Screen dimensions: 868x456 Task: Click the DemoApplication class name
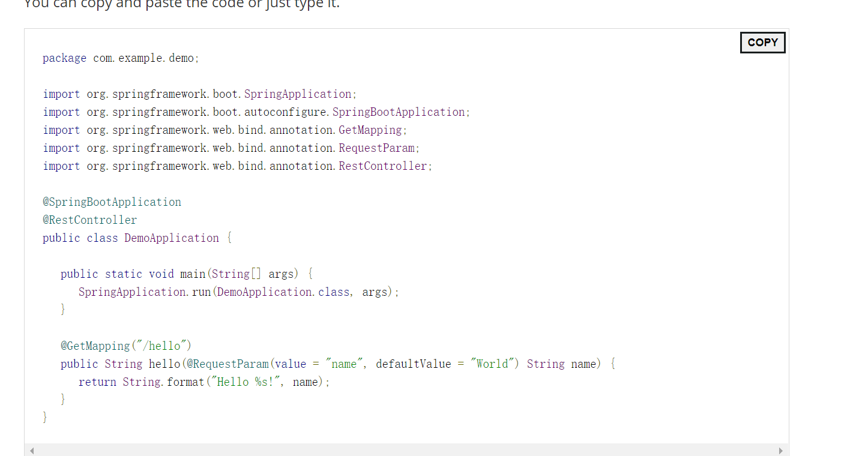coord(172,238)
